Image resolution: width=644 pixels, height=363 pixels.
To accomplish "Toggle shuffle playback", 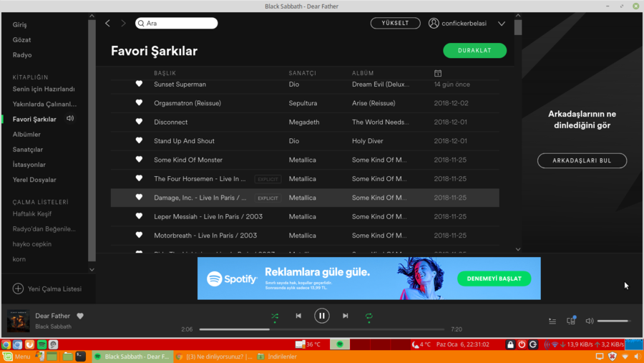I will tap(275, 316).
